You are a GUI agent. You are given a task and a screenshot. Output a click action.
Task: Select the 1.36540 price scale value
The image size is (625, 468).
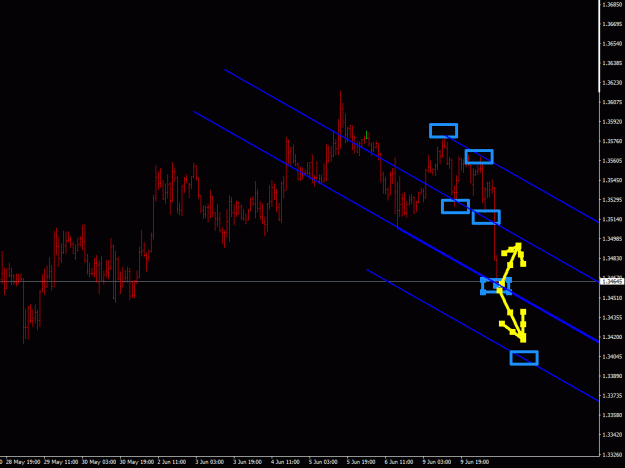(613, 43)
